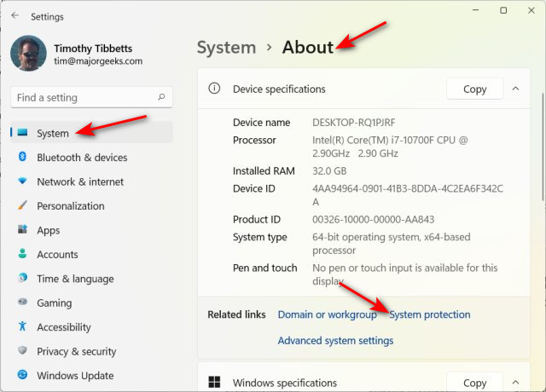Click System in the breadcrumb header

(226, 48)
